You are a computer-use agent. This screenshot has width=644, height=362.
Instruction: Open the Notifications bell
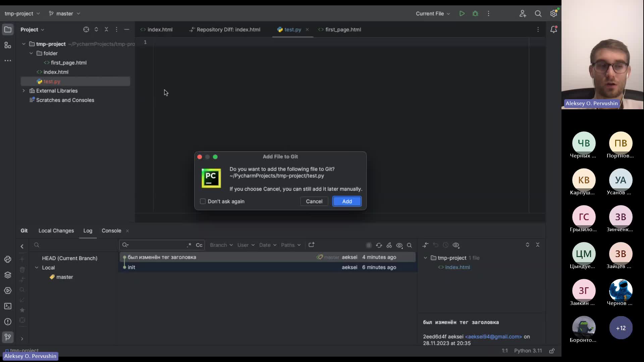(x=553, y=29)
